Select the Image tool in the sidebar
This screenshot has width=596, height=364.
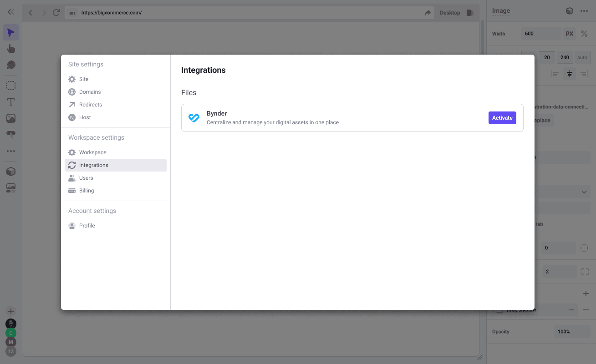(x=11, y=118)
